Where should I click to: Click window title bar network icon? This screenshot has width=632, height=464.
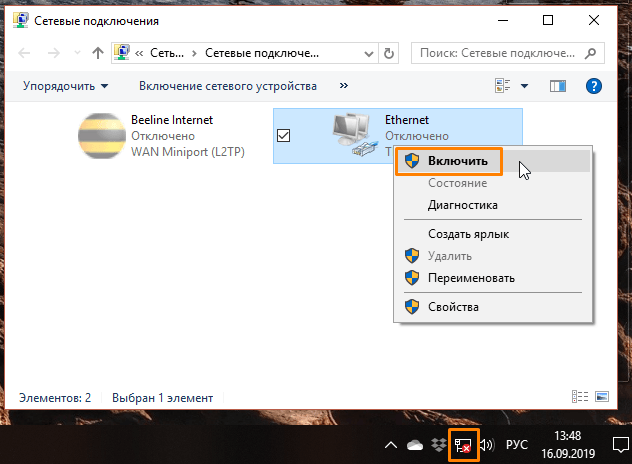click(x=21, y=20)
